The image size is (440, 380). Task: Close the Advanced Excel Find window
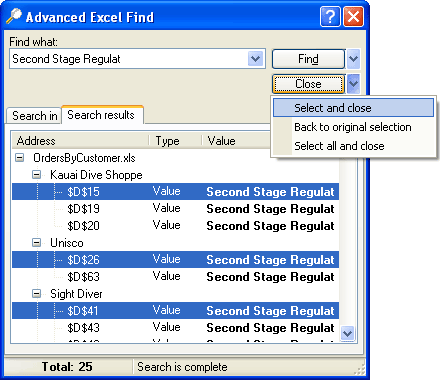pos(353,16)
